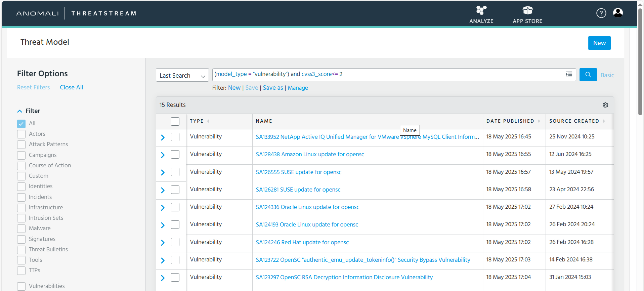644x291 pixels.
Task: Collapse the Filter section chevron
Action: pos(19,111)
